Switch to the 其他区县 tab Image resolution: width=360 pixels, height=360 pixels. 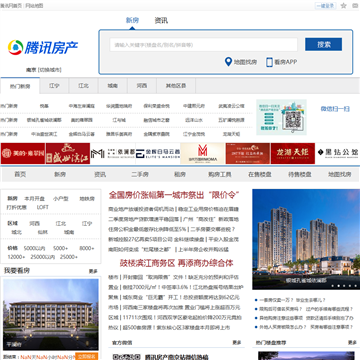(176, 86)
